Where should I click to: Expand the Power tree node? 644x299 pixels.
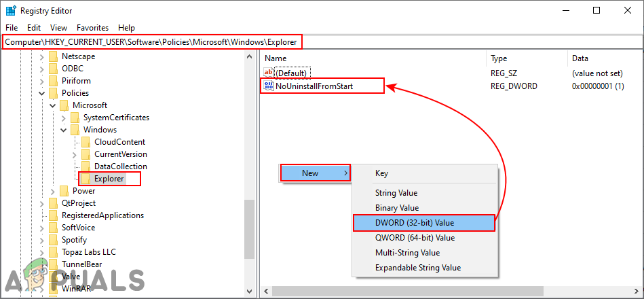coord(52,191)
